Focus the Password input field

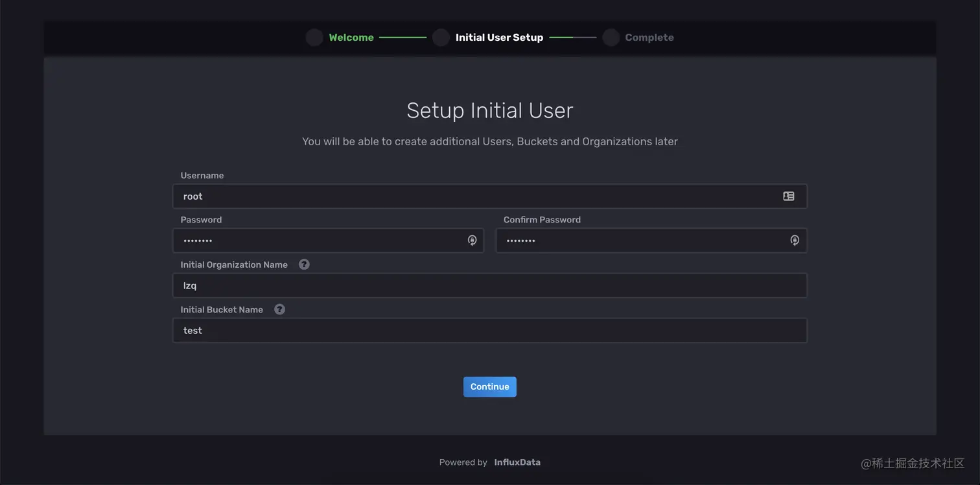pyautogui.click(x=328, y=241)
